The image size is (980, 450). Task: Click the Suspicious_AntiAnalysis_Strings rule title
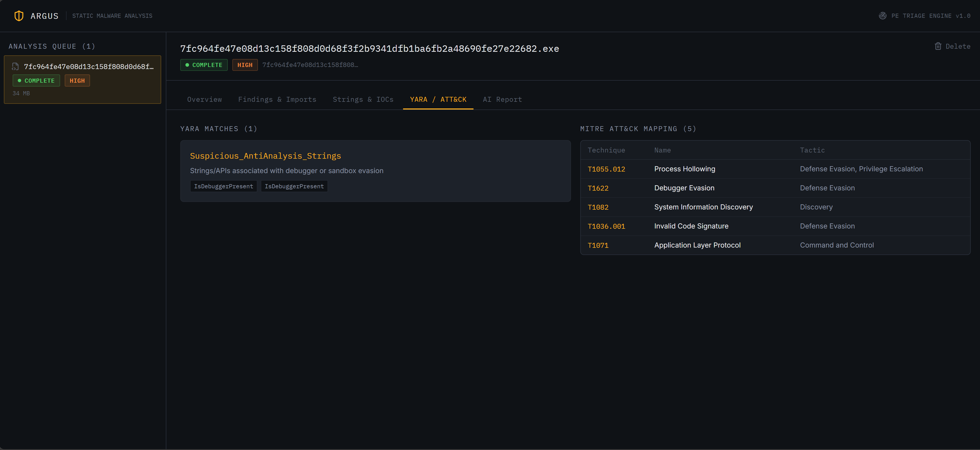(x=266, y=156)
